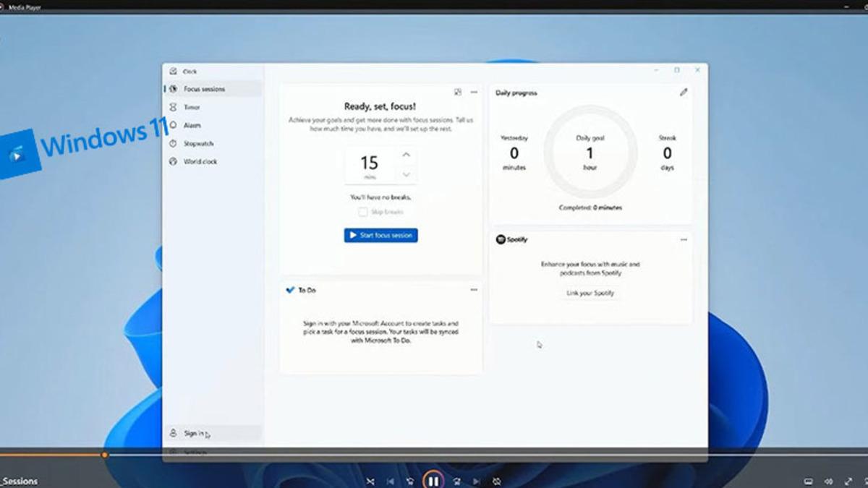Toggle shuffle in the media player

point(370,481)
